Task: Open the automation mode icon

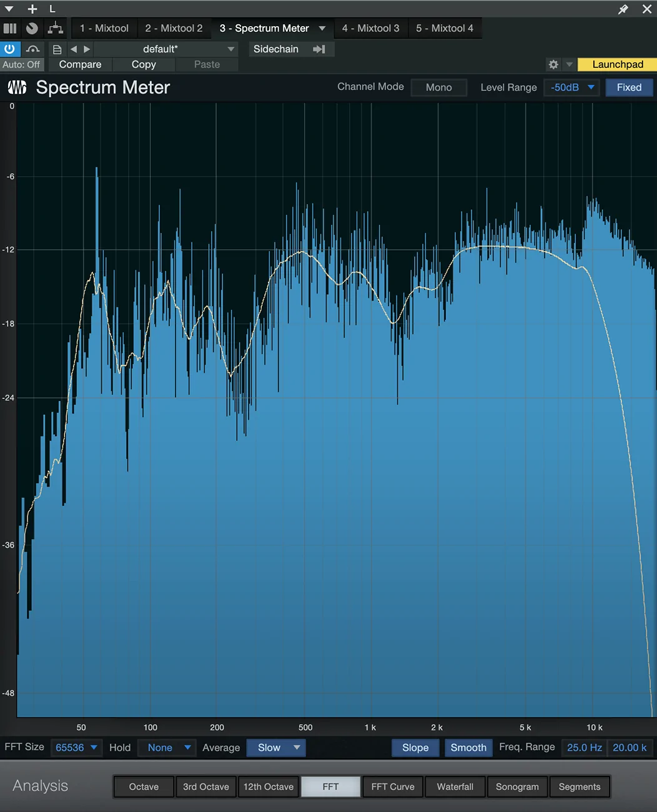Action: (32, 49)
